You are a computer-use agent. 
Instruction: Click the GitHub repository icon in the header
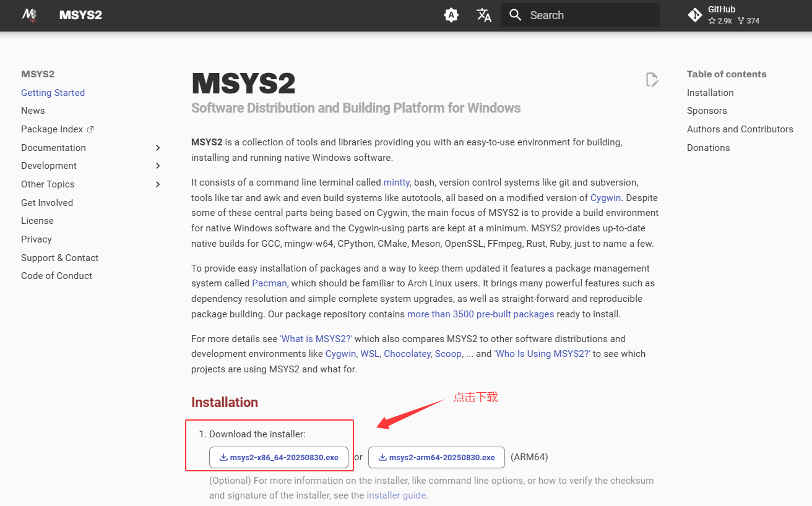coord(695,15)
